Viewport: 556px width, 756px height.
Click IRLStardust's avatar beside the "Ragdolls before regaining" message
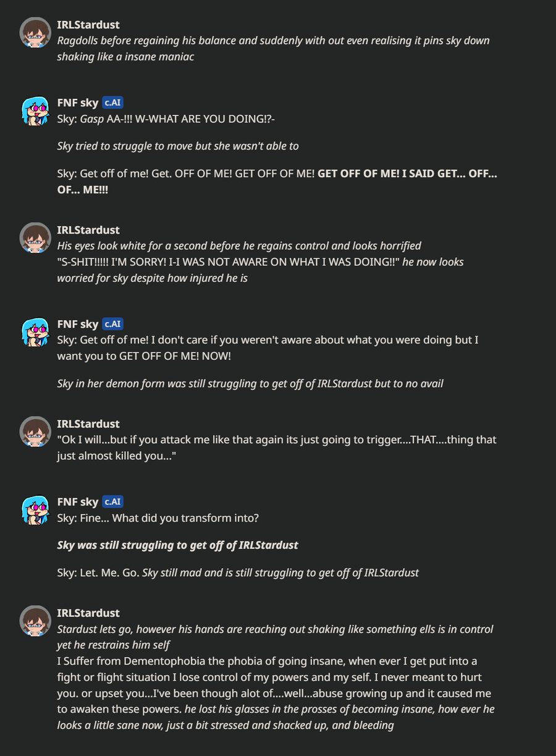tap(35, 33)
